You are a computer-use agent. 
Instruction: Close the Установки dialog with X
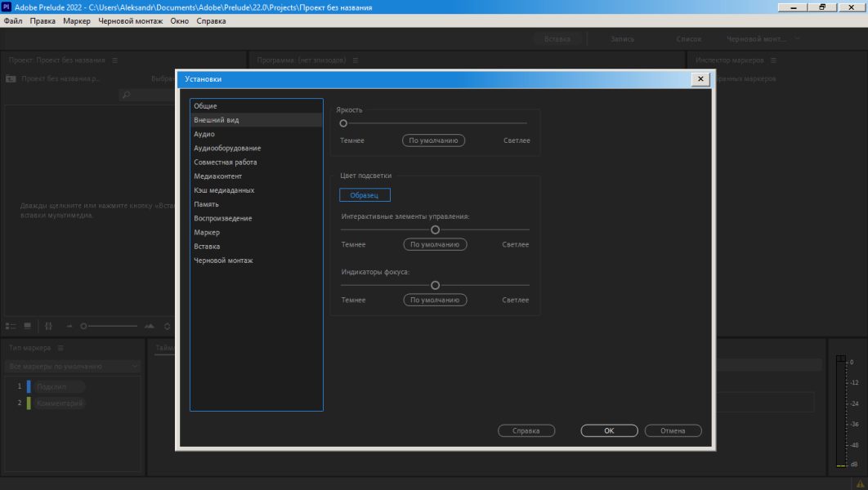(700, 79)
